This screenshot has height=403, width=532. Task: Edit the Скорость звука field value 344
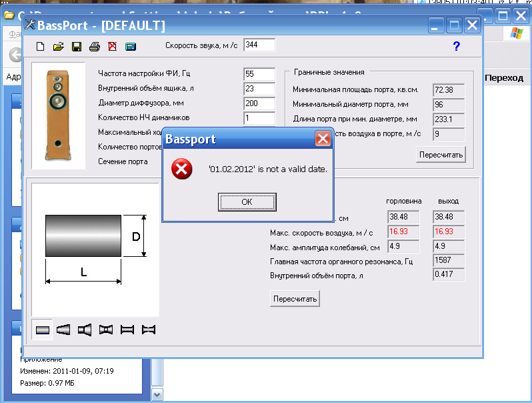point(259,45)
